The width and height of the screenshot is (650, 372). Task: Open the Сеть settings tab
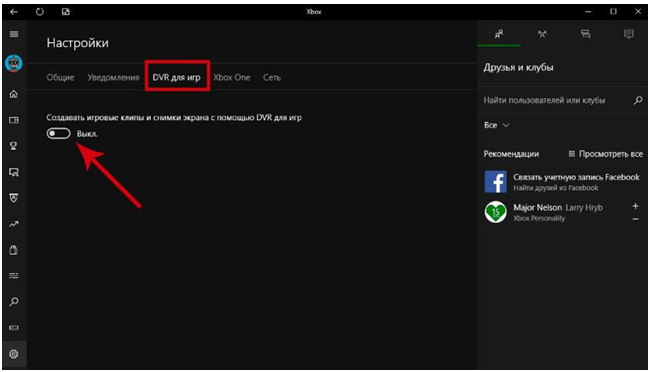point(272,78)
